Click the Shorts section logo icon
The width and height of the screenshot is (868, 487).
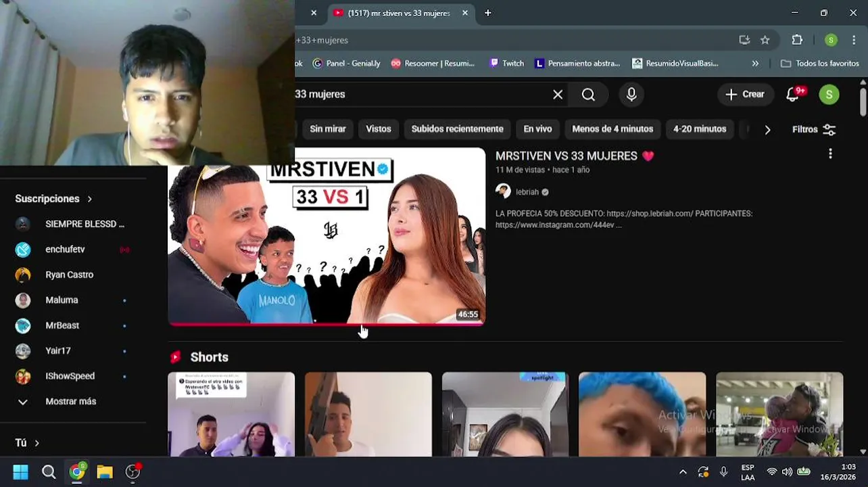176,357
